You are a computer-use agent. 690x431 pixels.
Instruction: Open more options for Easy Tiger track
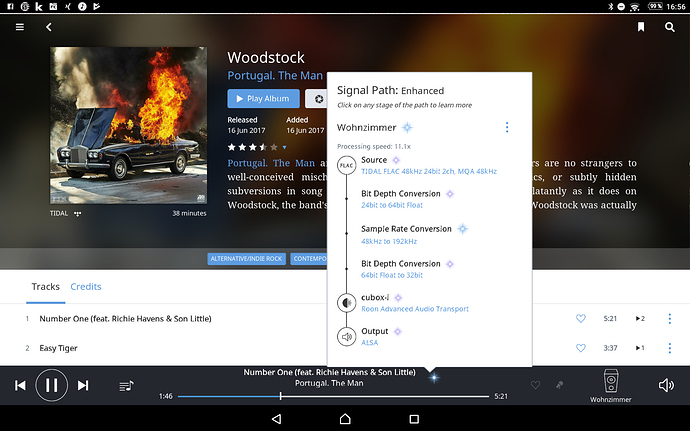click(x=669, y=348)
